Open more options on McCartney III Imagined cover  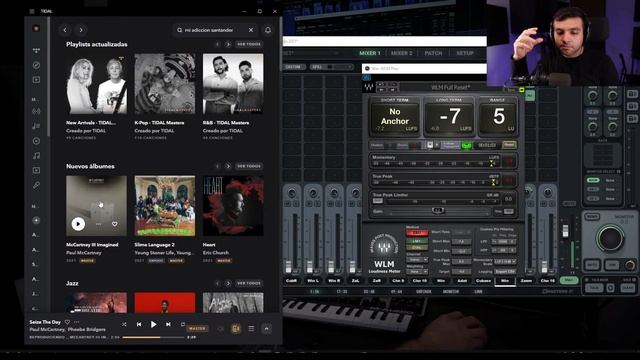point(98,224)
